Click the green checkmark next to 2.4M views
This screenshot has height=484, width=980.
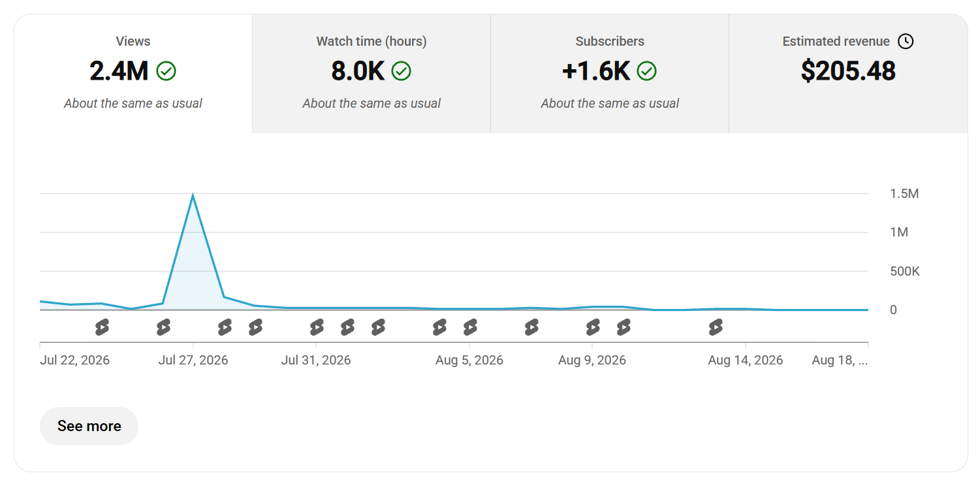[166, 71]
